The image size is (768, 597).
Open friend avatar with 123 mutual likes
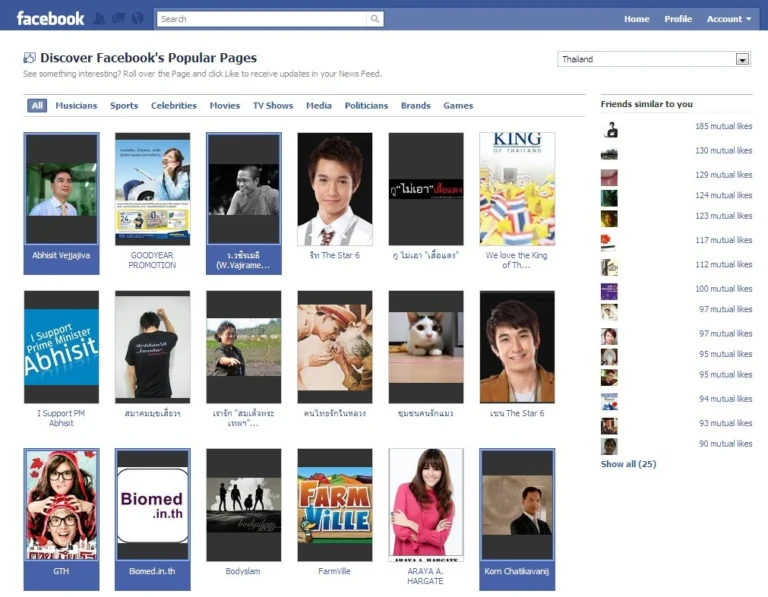(x=609, y=218)
